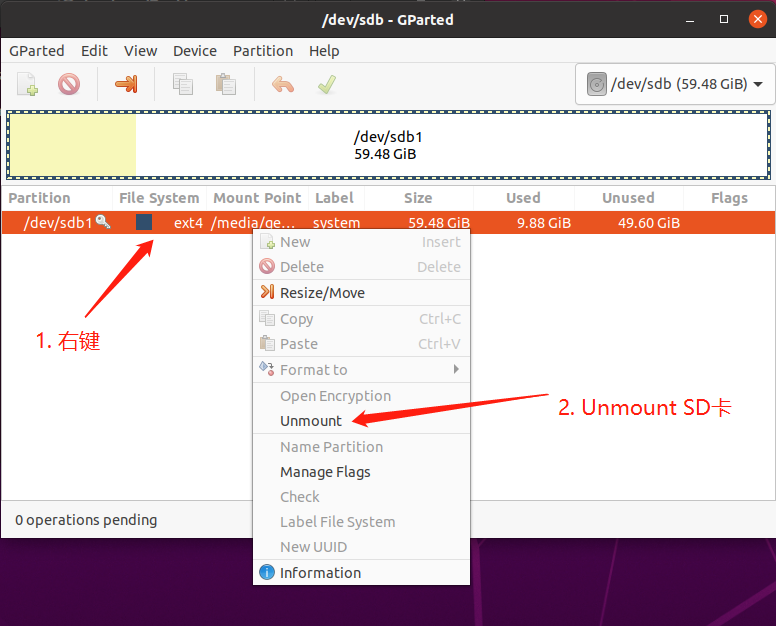Image resolution: width=776 pixels, height=626 pixels.
Task: Click the Paste partition toolbar icon
Action: 226,84
